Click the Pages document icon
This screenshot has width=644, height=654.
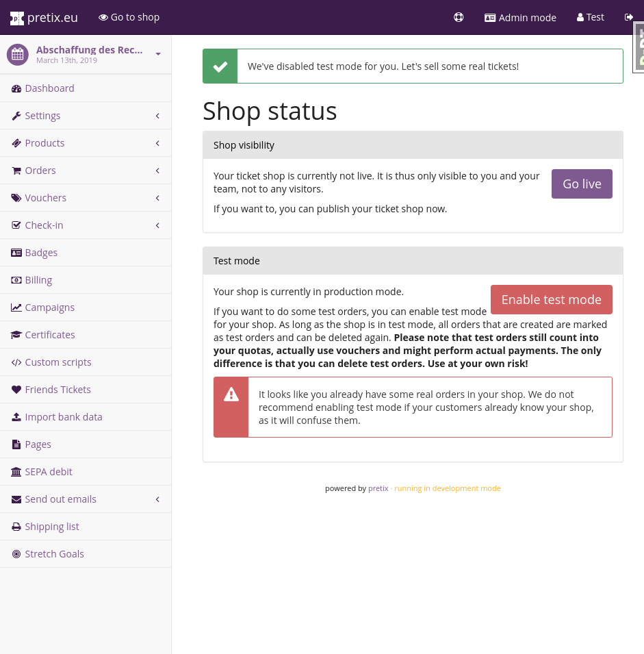16,444
